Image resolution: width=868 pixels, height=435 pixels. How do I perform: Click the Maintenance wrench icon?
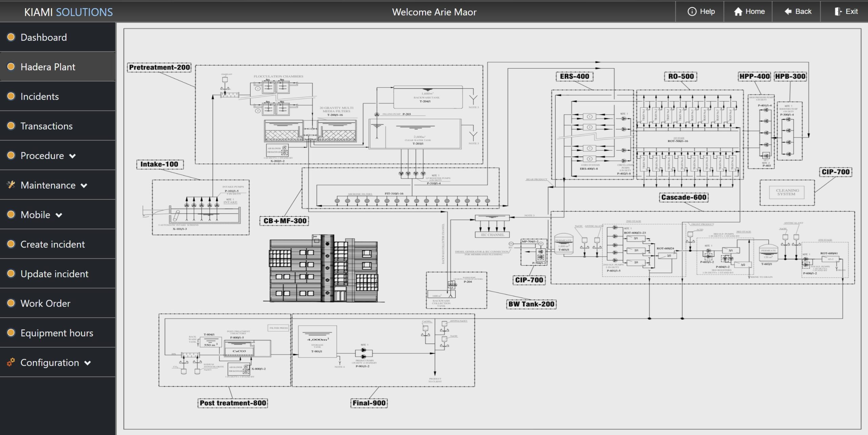click(x=11, y=185)
